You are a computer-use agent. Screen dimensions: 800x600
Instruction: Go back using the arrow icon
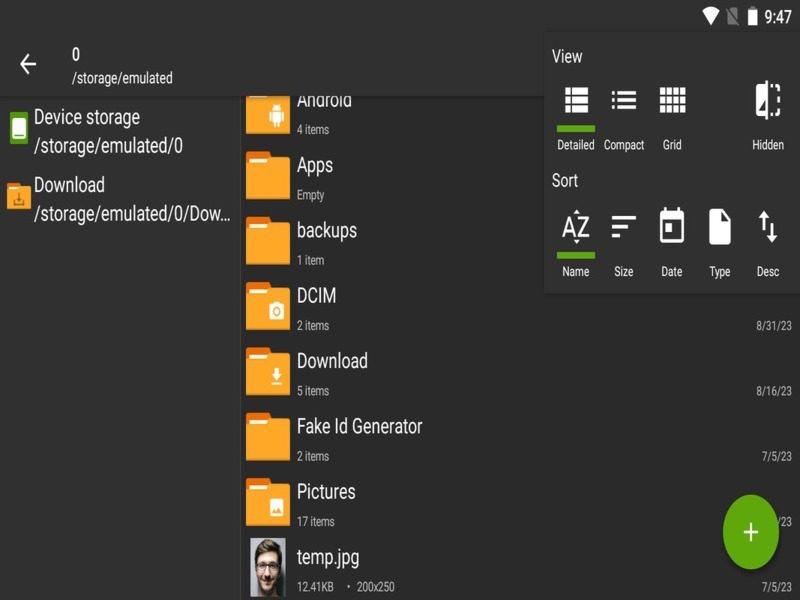(x=28, y=65)
